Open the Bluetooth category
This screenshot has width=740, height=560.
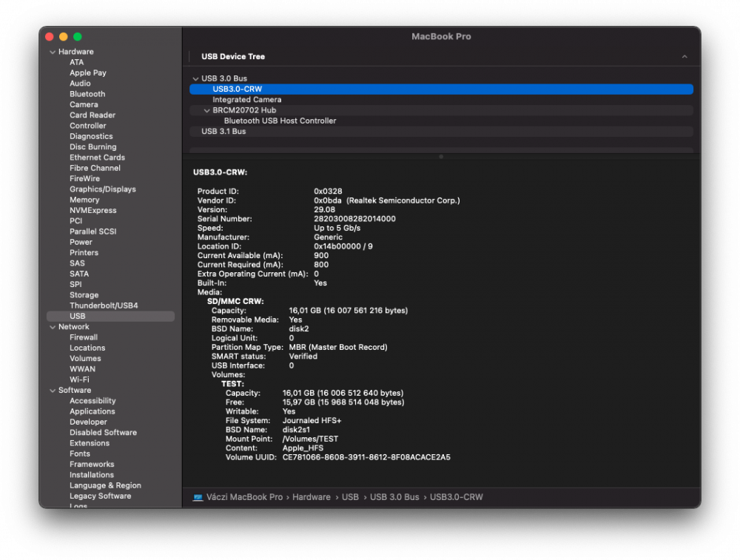click(87, 94)
